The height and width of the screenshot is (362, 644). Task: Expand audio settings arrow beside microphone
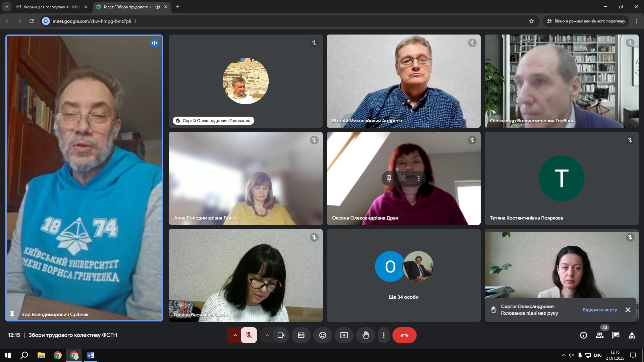[x=235, y=335]
